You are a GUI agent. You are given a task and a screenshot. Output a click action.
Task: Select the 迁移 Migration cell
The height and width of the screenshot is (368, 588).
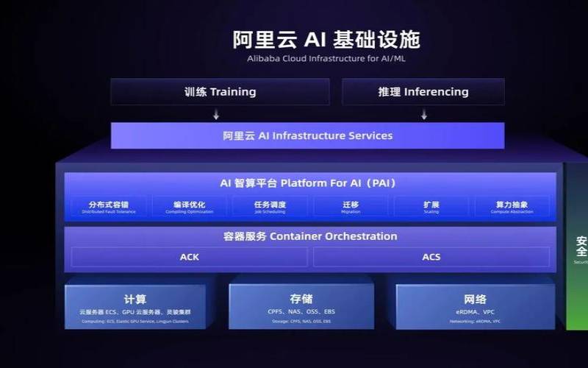pyautogui.click(x=351, y=207)
